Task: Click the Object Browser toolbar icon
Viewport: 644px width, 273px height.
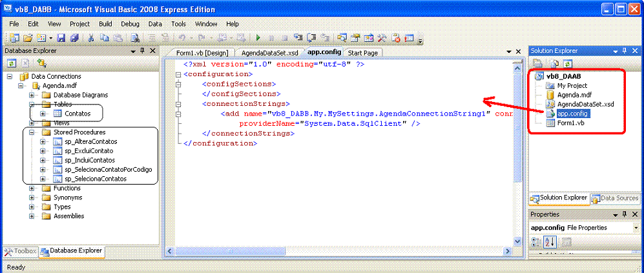Action: coord(369,38)
